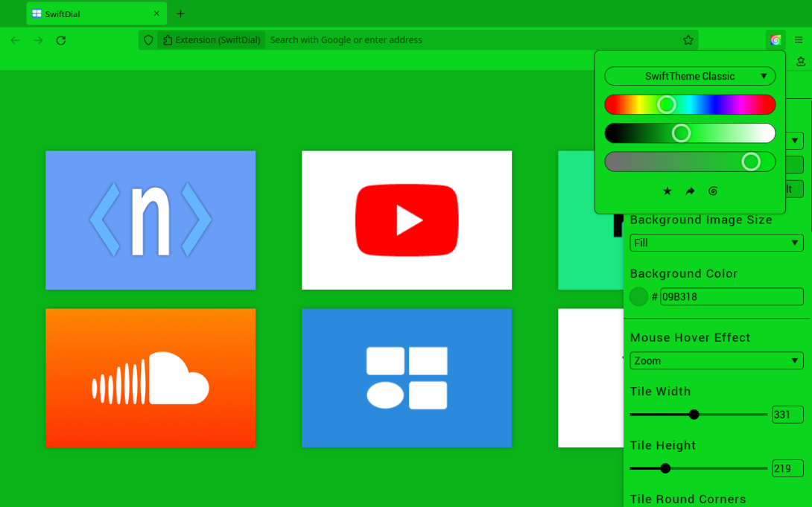Image resolution: width=812 pixels, height=507 pixels.
Task: Close the SwiftDial tab
Action: point(156,13)
